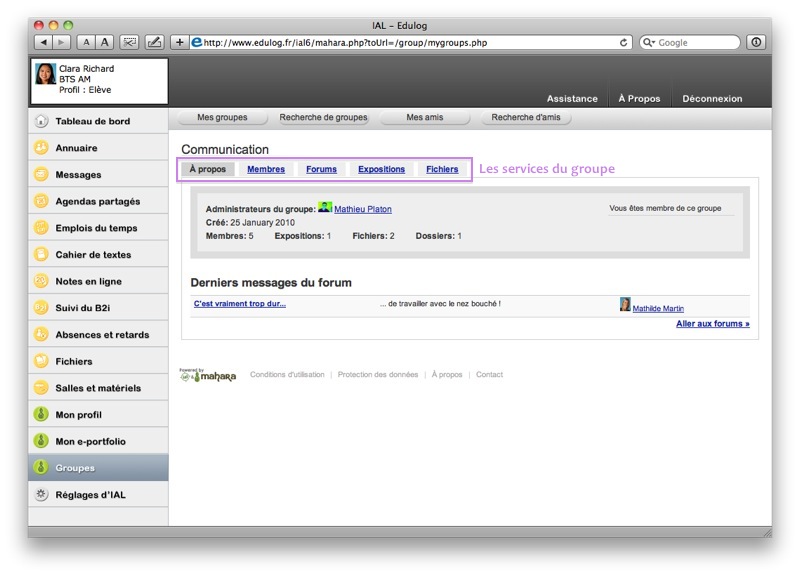Open Annuaire via its sidebar icon
Screen dimensions: 800x576
[41, 148]
